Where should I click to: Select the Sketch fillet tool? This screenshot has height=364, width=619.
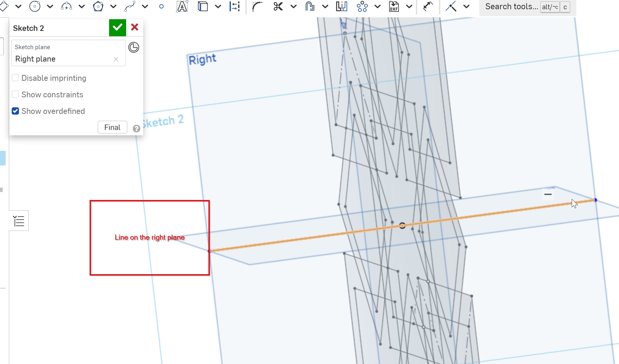point(257,6)
